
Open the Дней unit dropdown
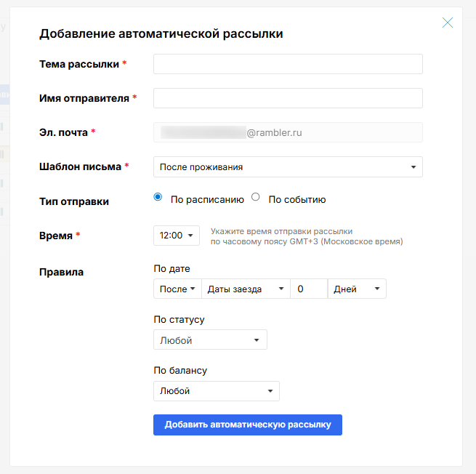[x=357, y=289]
